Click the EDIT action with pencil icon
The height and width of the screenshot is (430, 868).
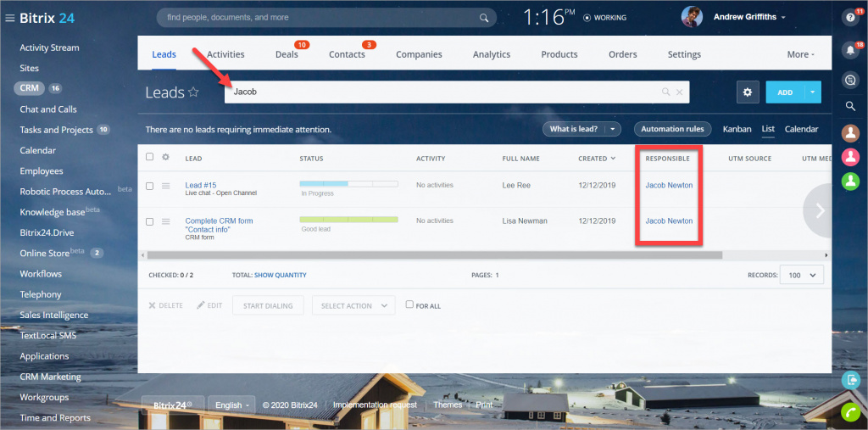click(209, 305)
